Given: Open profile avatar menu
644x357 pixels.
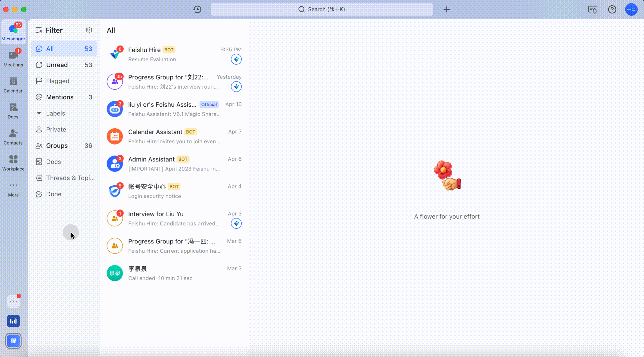Looking at the screenshot, I should pos(631,9).
